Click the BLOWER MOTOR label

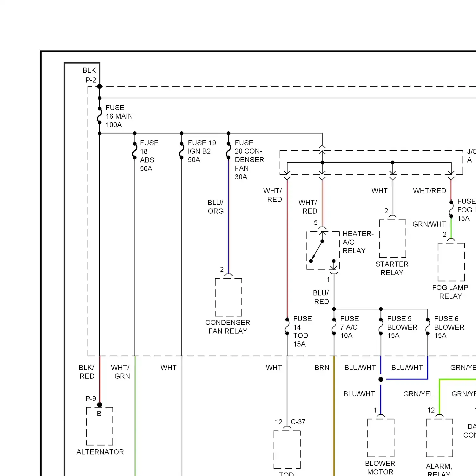[380, 467]
